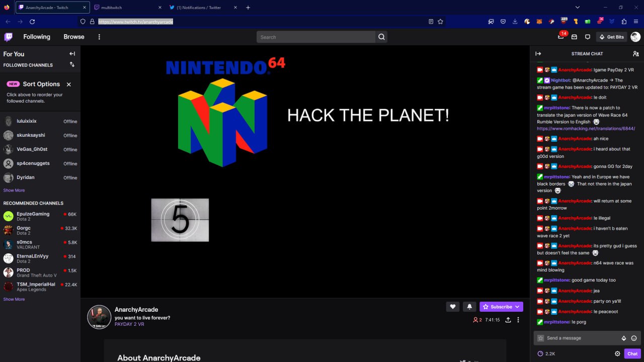Open the Bits icon in message box
644x362 pixels.
(x=624, y=338)
